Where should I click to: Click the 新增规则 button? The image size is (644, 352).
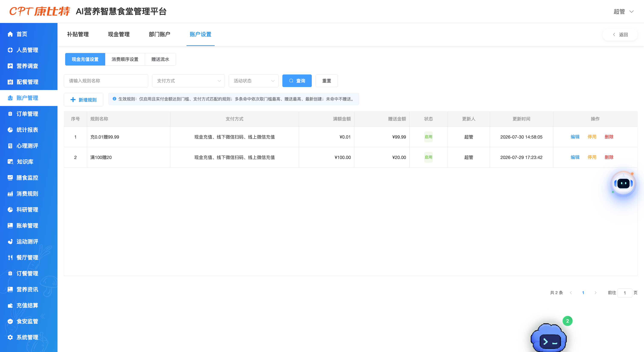83,100
